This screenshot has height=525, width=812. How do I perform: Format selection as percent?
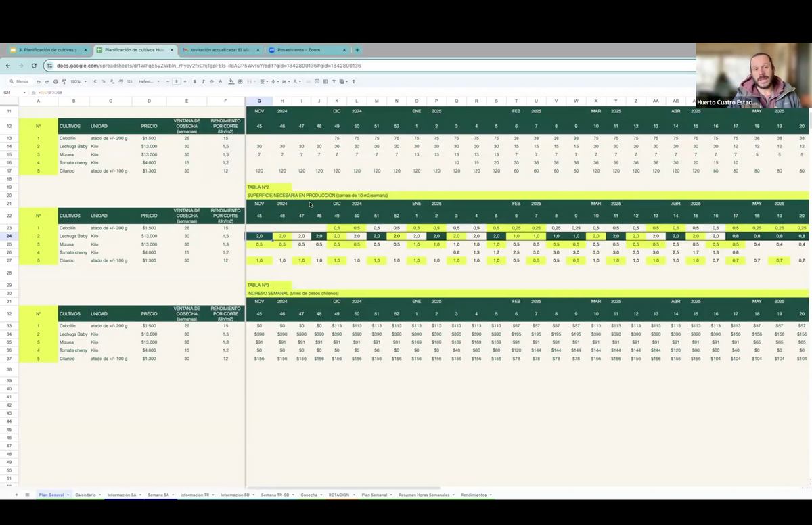[x=104, y=81]
